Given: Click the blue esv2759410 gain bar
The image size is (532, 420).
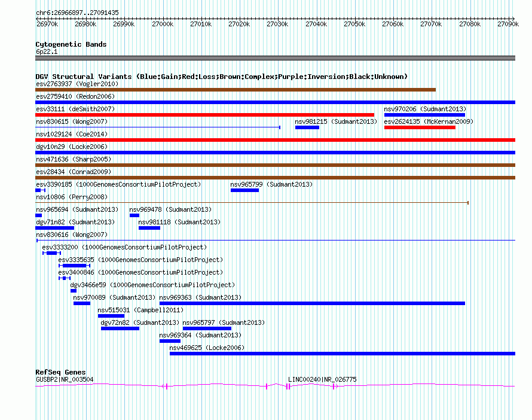Looking at the screenshot, I should [275, 102].
